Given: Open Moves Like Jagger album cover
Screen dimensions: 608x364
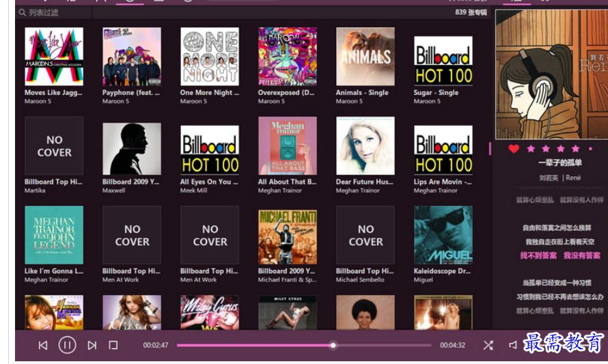Looking at the screenshot, I should 54,56.
